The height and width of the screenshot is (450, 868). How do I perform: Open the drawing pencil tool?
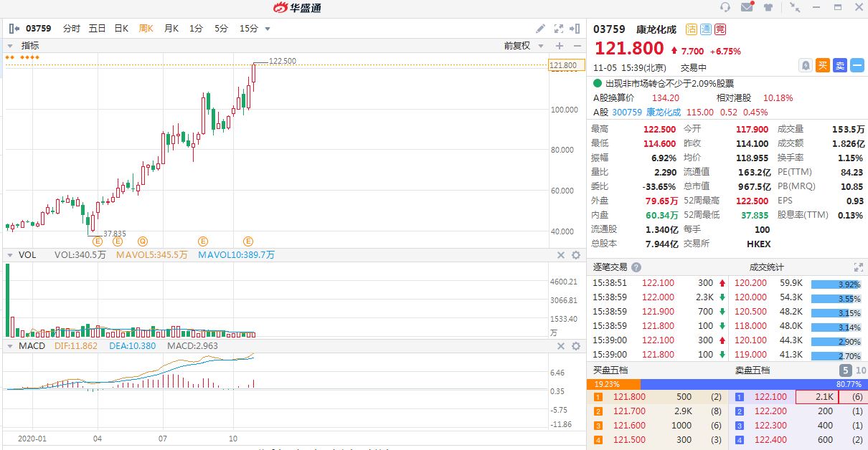tap(541, 29)
